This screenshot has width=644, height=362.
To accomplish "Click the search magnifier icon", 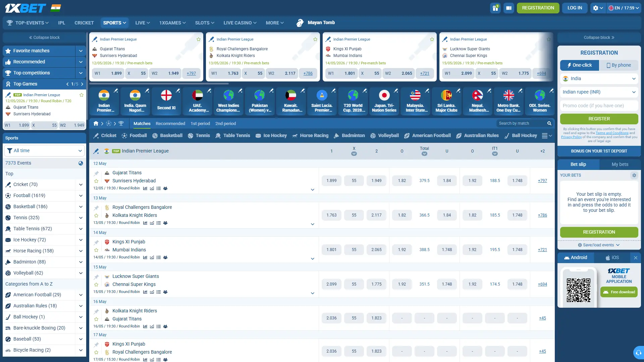I will coord(549,123).
